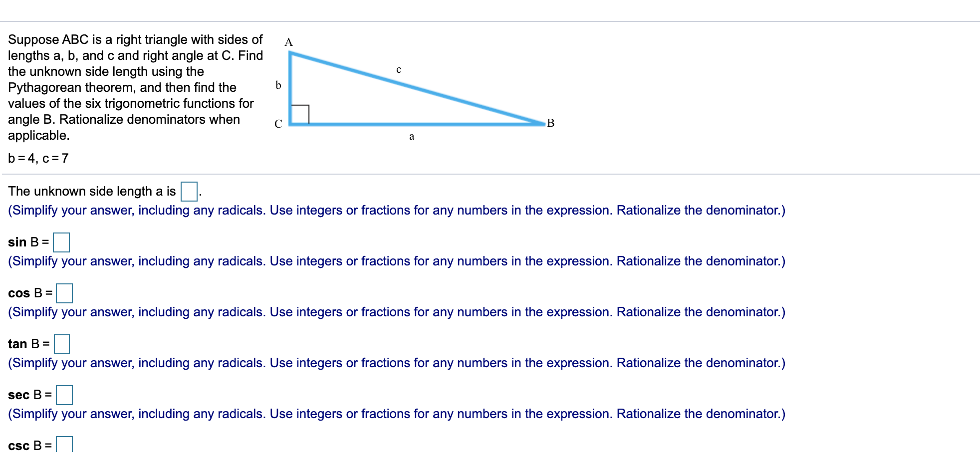Click vertex label B on the triangle

[x=551, y=123]
